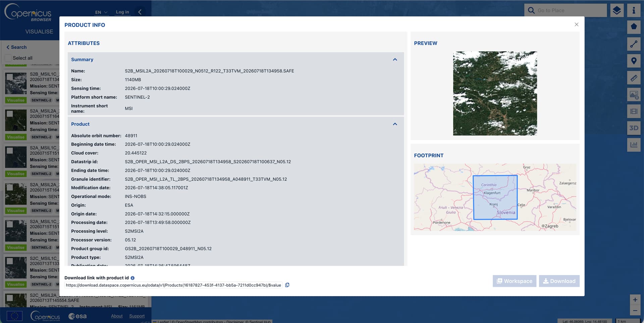This screenshot has height=323, width=644.
Task: Open the timelapse film tool
Action: 634,111
